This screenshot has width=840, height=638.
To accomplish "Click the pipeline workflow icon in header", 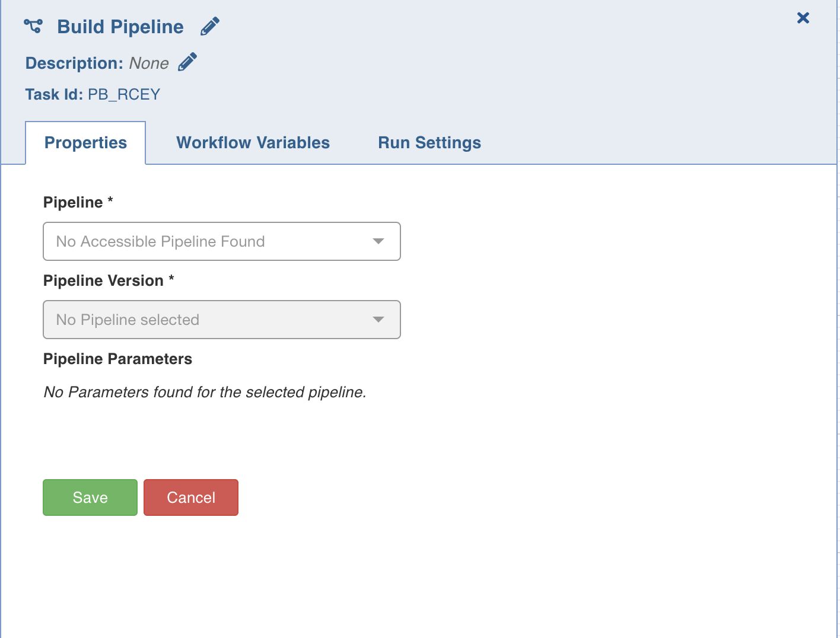I will [33, 26].
